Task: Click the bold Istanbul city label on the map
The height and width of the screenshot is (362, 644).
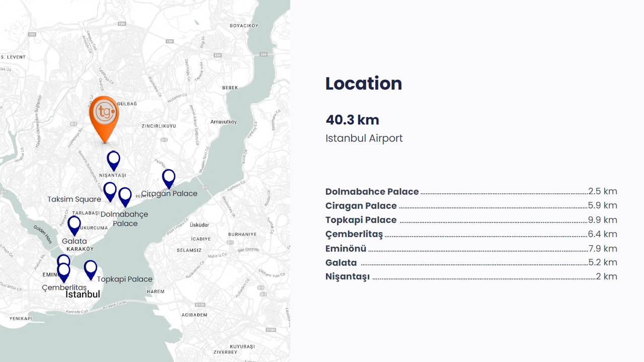Action: pyautogui.click(x=83, y=295)
